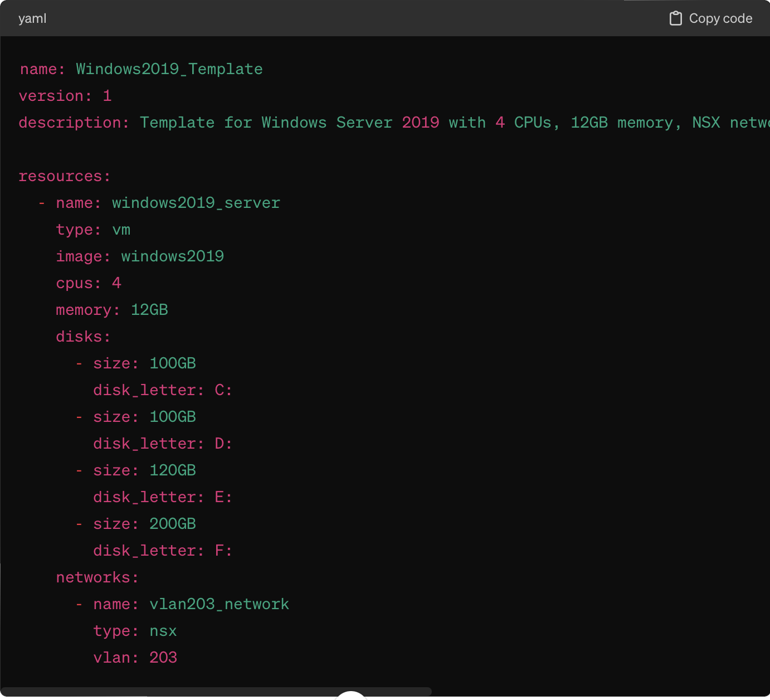Viewport: 770px width, 700px height.
Task: Click the disk_letter: C: line
Action: [x=163, y=390]
